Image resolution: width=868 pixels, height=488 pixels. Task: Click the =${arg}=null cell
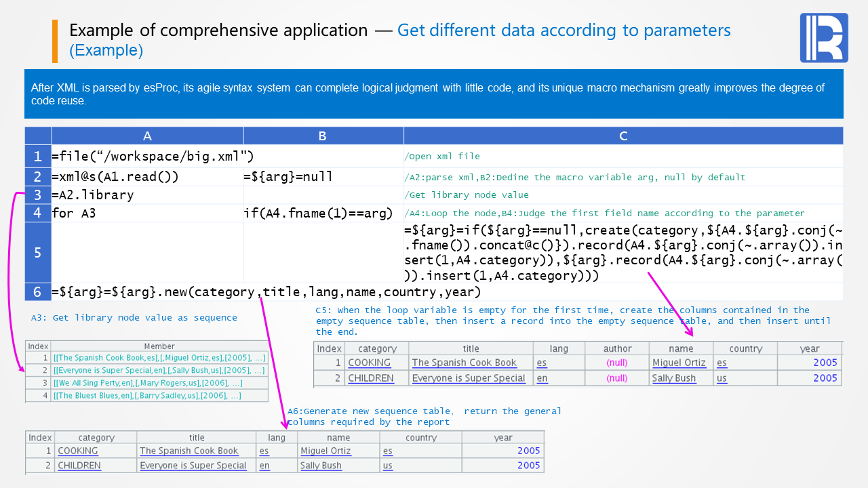click(x=323, y=177)
